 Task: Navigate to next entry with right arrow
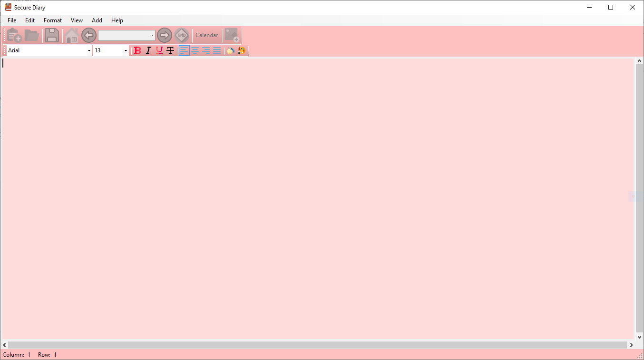(165, 35)
